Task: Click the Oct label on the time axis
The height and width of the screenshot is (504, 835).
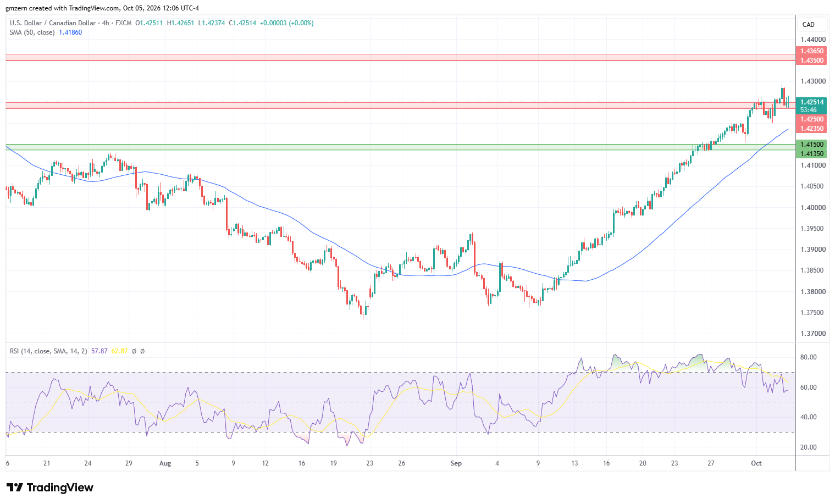Action: tap(756, 463)
